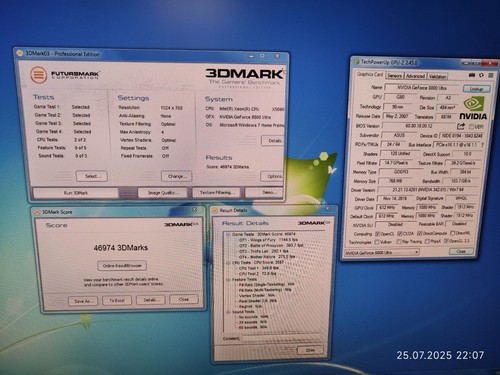Click the Futuremark logo icon in 3DMark03
The width and height of the screenshot is (500, 375).
click(38, 74)
